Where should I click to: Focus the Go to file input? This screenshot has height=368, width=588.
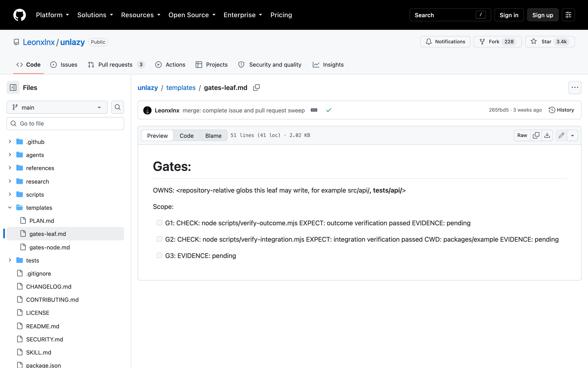[x=65, y=124]
